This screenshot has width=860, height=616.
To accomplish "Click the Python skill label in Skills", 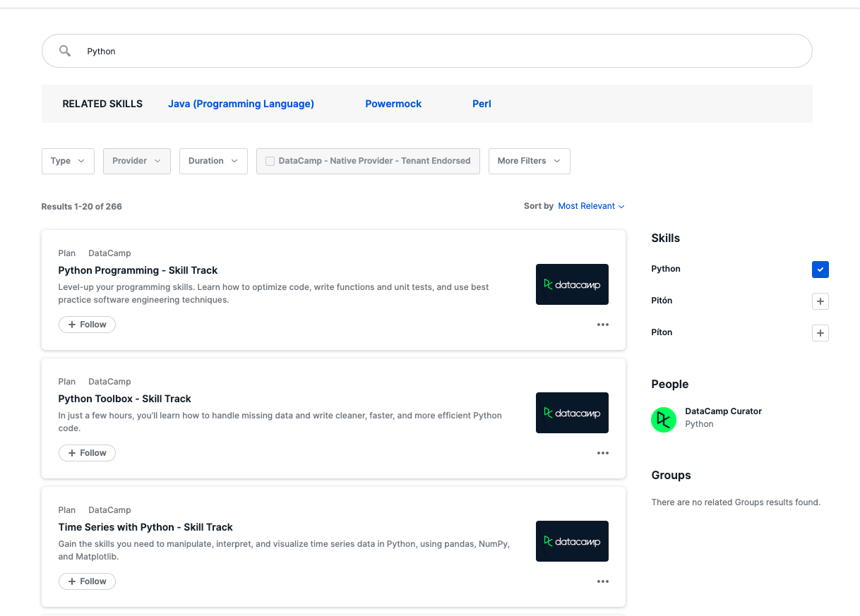I will click(x=666, y=269).
